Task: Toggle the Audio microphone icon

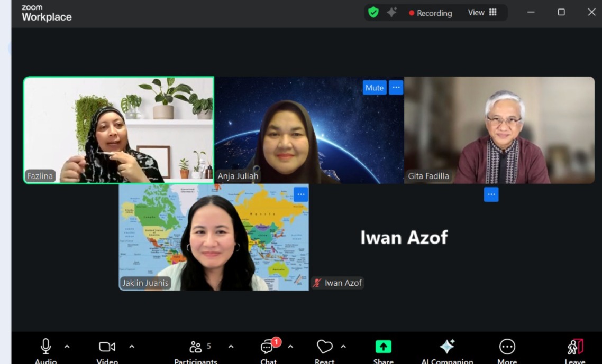Action: (x=45, y=347)
